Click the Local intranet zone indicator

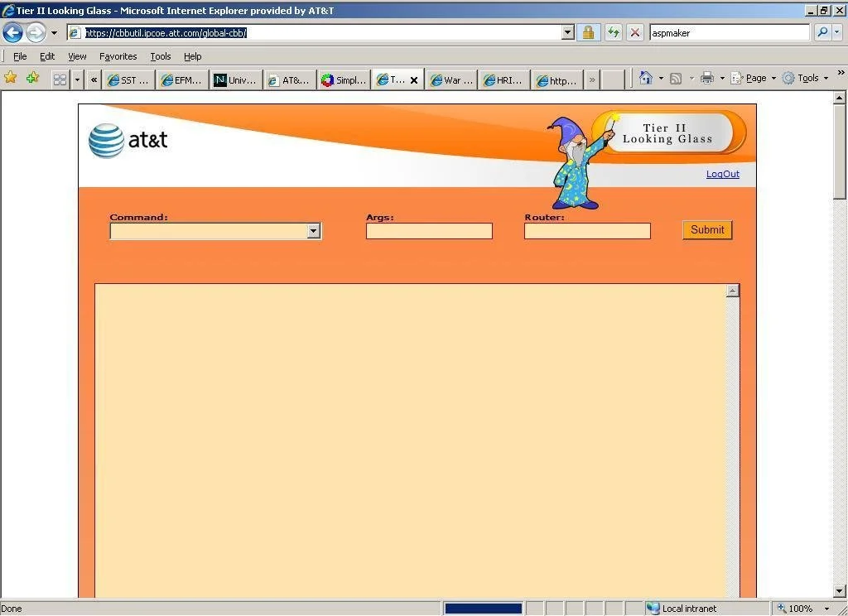[x=682, y=609]
